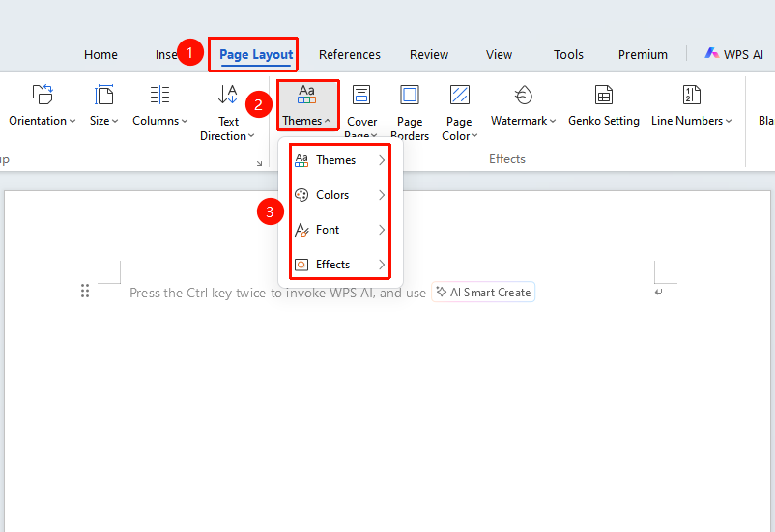Open Genko Setting

604,105
